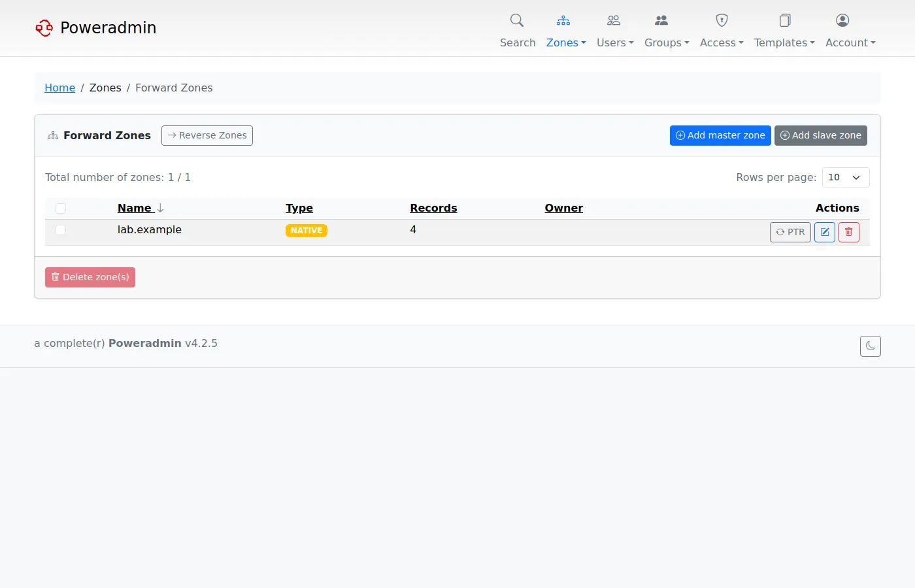Click the Access shield icon

pyautogui.click(x=722, y=20)
